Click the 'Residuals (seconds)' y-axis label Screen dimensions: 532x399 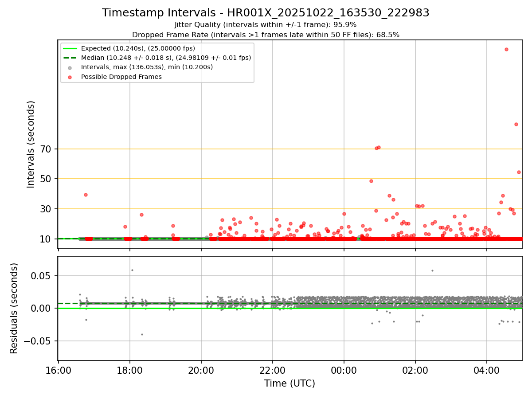pos(14,308)
